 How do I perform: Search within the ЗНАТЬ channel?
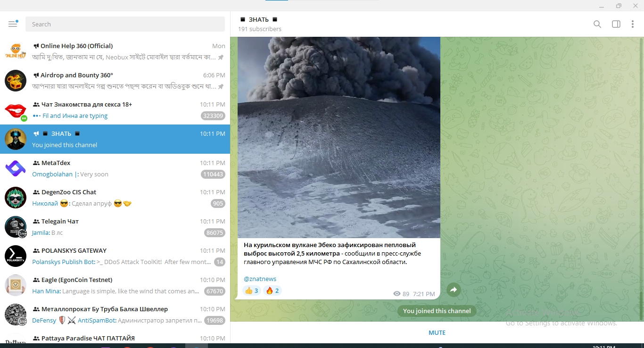(x=597, y=24)
